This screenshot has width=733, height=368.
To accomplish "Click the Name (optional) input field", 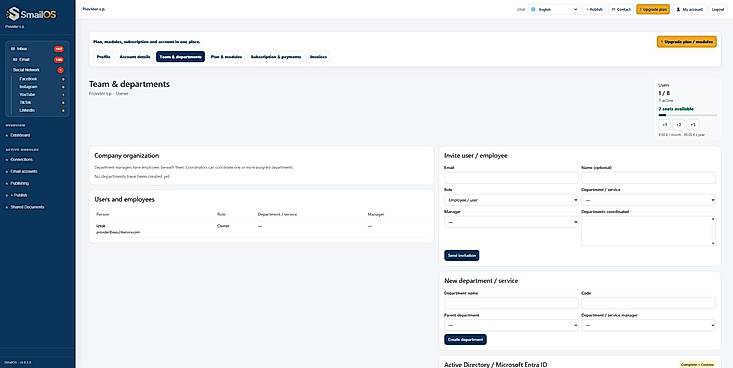I will click(648, 178).
